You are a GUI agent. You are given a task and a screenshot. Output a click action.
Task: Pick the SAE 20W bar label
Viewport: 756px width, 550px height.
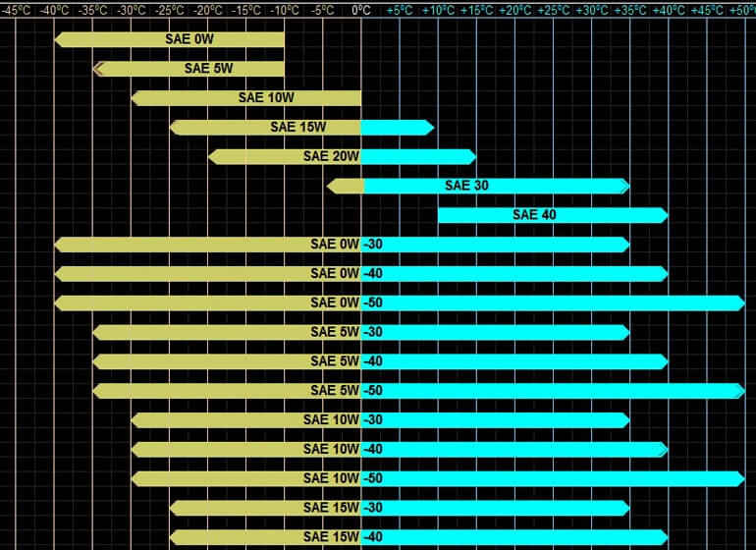click(331, 156)
